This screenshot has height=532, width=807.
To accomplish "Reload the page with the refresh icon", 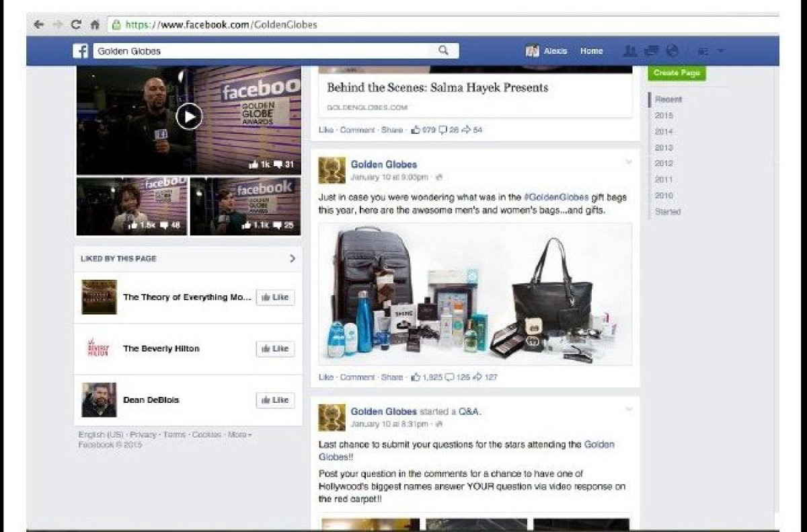I will coord(77,24).
